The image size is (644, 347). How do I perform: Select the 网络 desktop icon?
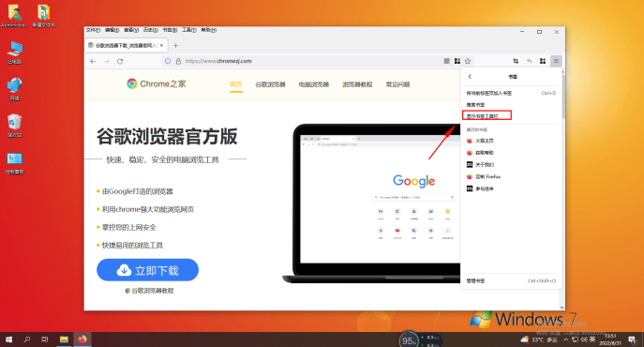click(x=14, y=89)
